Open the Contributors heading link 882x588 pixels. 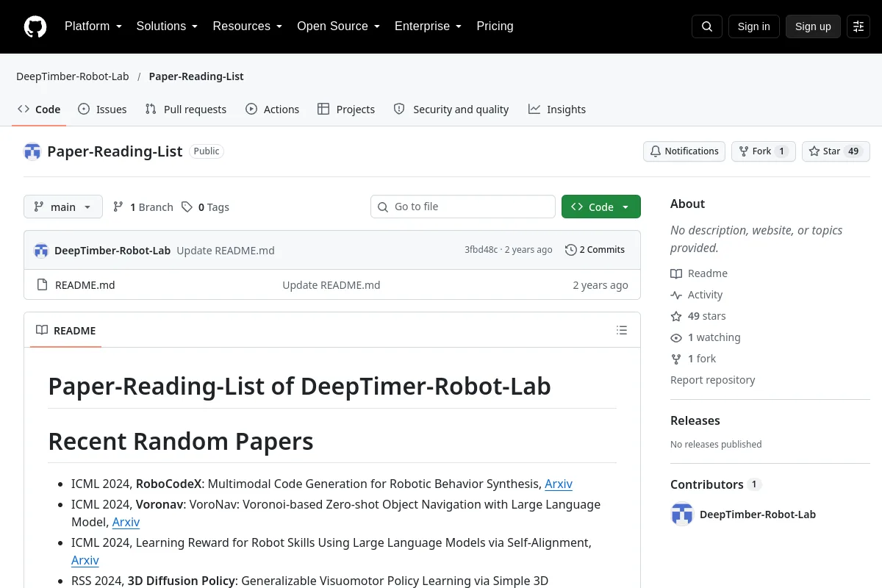pos(716,484)
